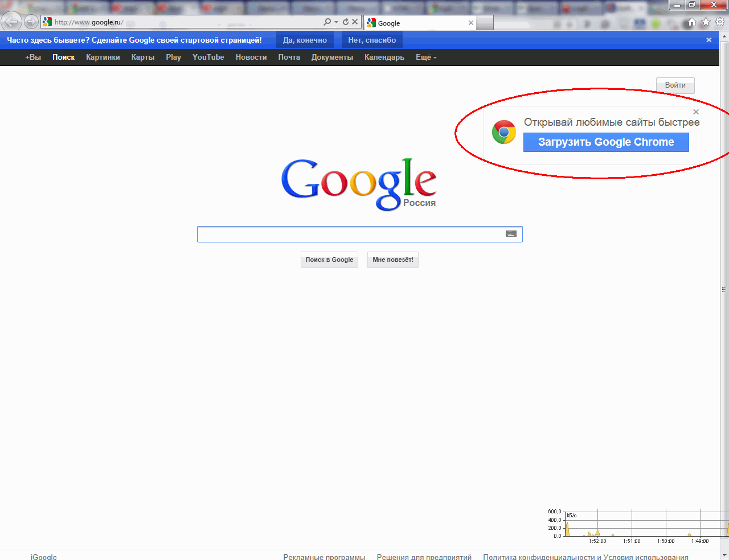Click the "Мне повезёт!" button

click(393, 260)
